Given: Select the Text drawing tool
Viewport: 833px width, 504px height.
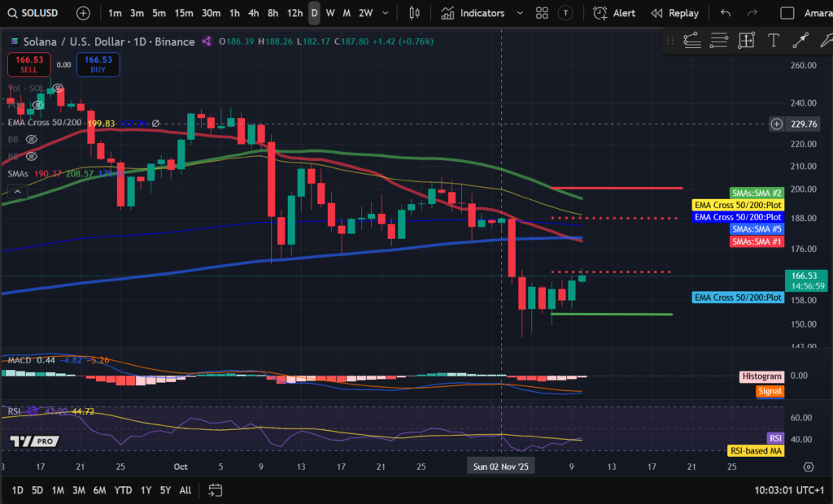Looking at the screenshot, I should [x=773, y=40].
